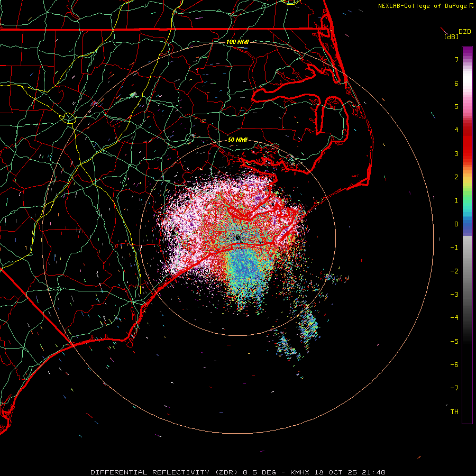The width and height of the screenshot is (476, 476).
Task: Click the 5 value on color scale
Action: point(456,106)
